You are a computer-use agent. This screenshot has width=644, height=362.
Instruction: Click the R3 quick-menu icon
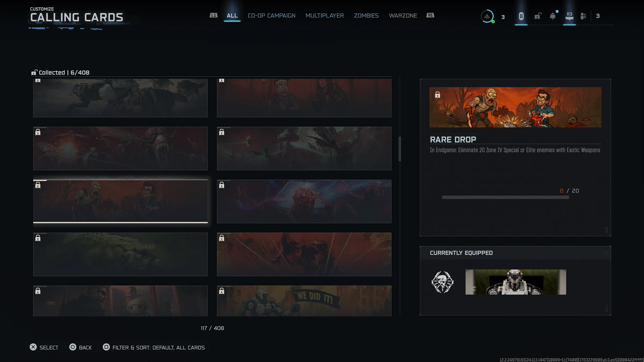[569, 16]
